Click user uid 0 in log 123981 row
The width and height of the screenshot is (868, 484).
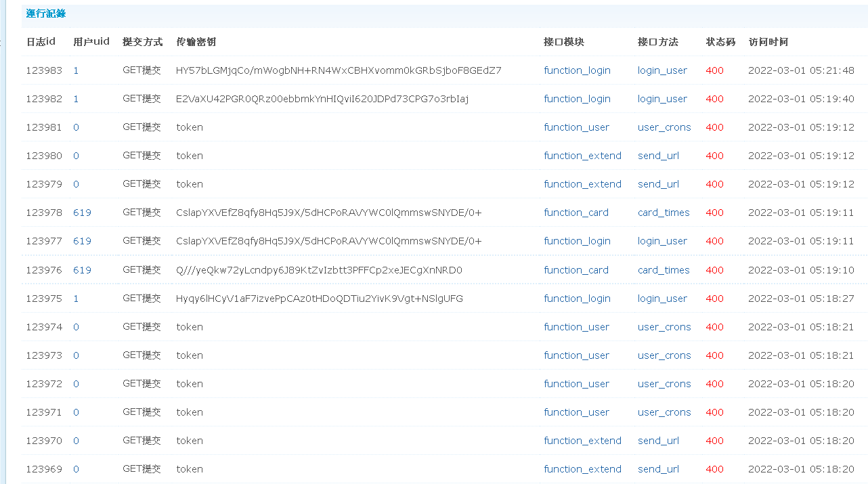[76, 127]
